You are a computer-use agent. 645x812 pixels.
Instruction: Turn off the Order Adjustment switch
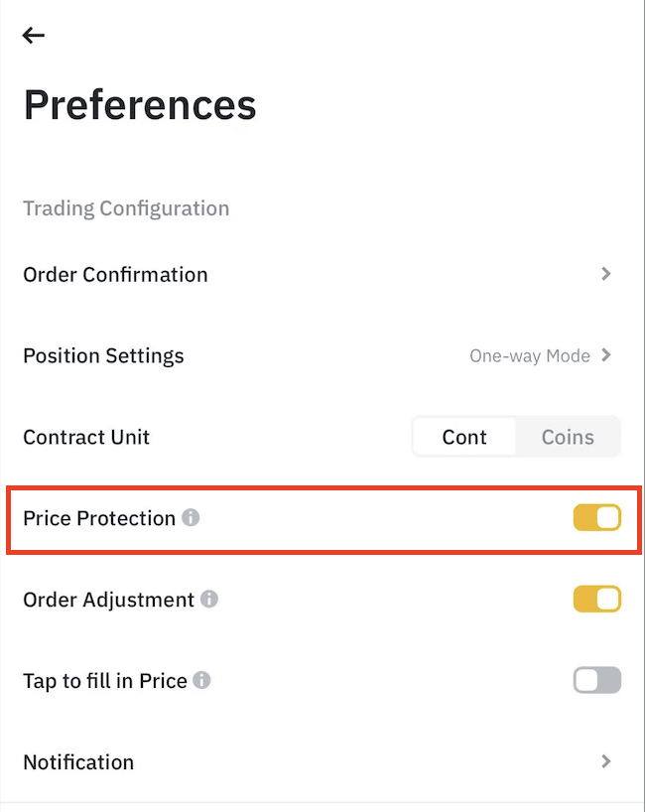tap(596, 600)
